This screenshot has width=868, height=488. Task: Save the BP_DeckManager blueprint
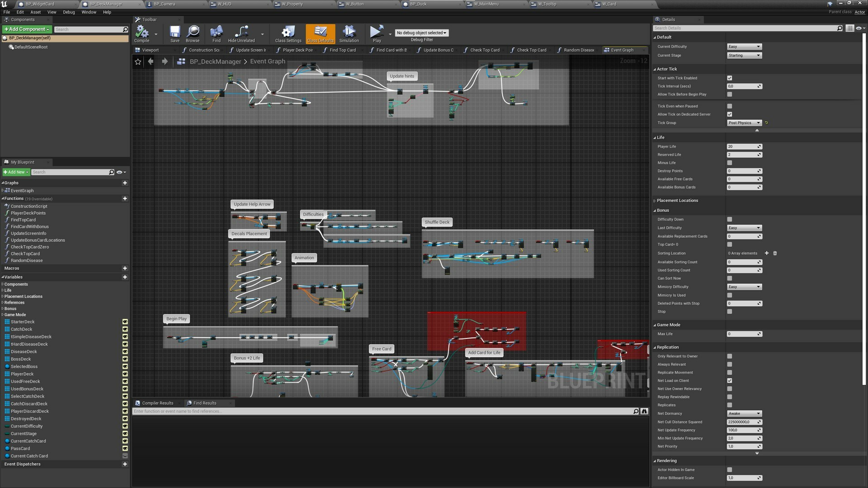(175, 33)
